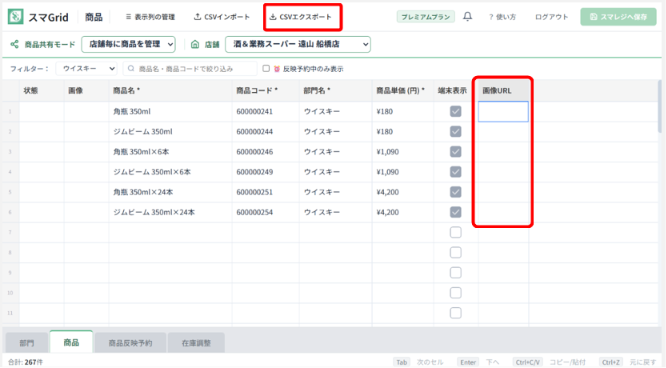The height and width of the screenshot is (368, 666).
Task: Open the 在庫調整 tab
Action: tap(196, 343)
